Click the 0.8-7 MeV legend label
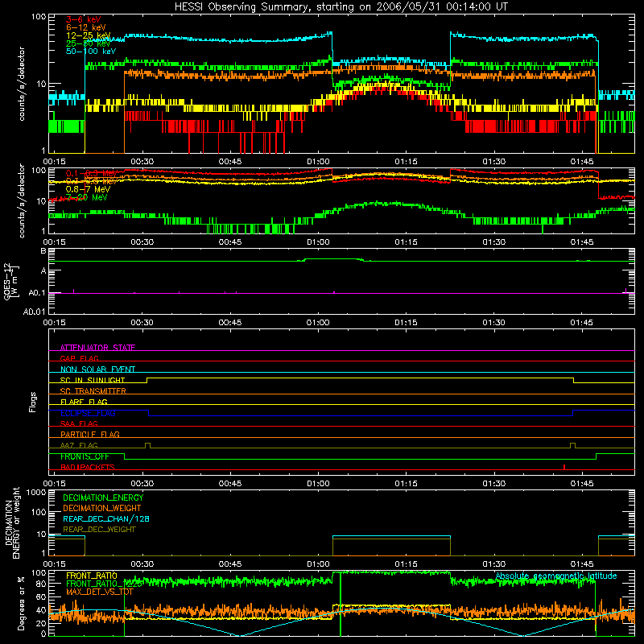 coord(88,189)
